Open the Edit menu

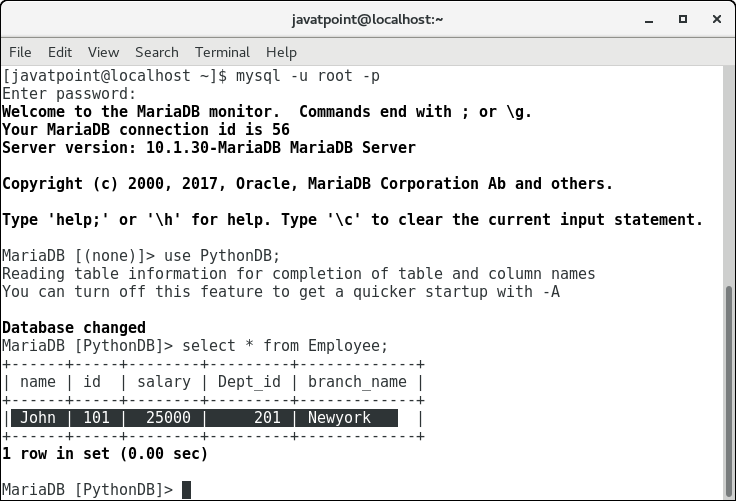60,52
